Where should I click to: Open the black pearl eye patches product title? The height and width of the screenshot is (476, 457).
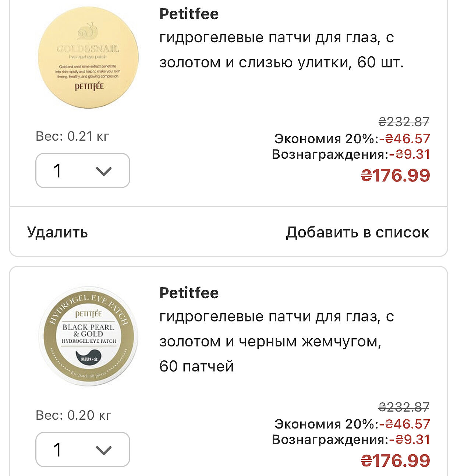pyautogui.click(x=276, y=341)
